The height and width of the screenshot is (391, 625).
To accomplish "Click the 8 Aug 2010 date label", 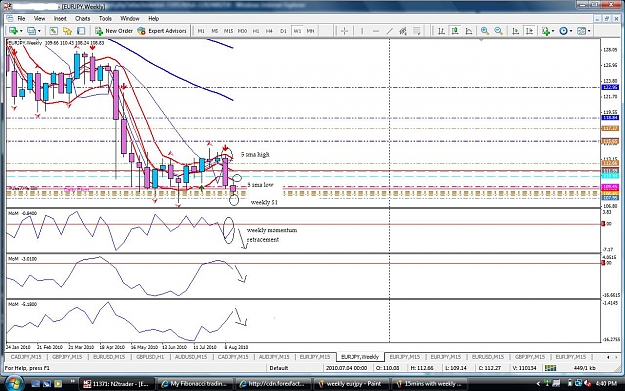I will tap(236, 347).
